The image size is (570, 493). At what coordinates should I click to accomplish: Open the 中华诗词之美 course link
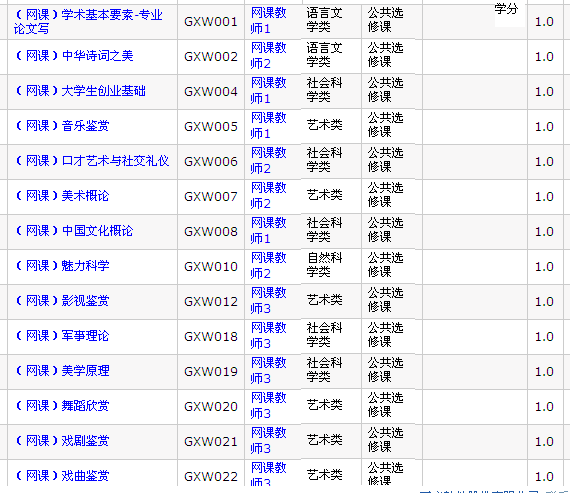(74, 56)
